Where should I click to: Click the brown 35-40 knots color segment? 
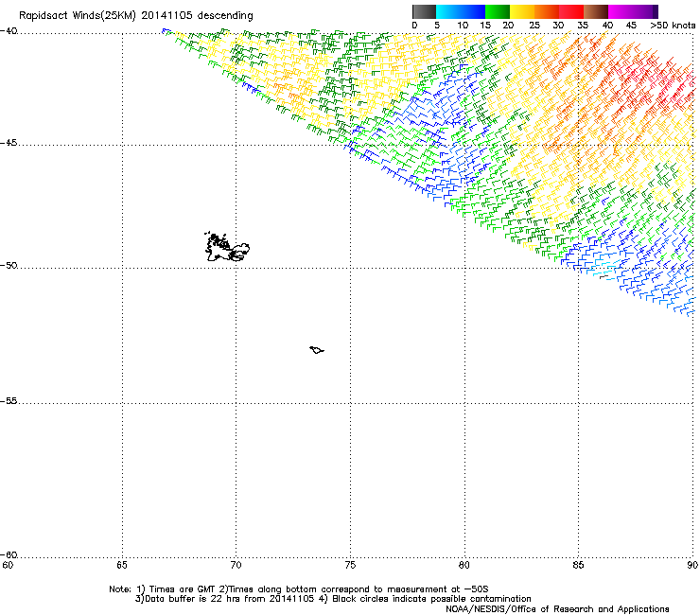(596, 11)
